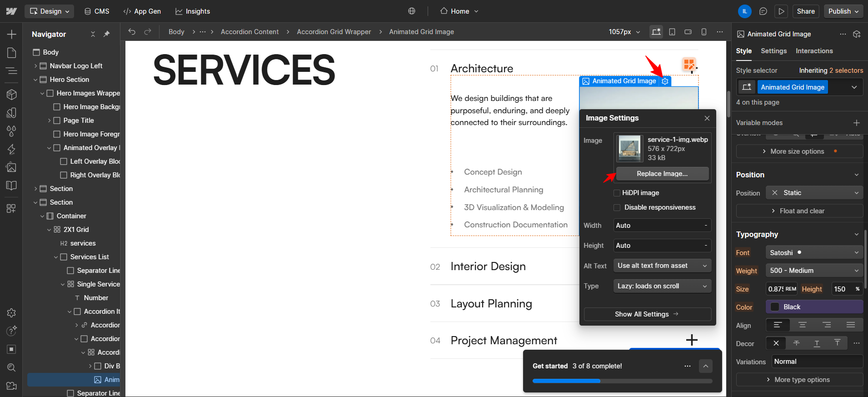Open the Black color swatch

775,307
